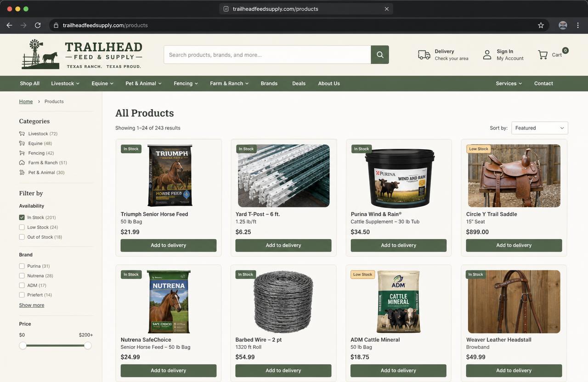Image resolution: width=588 pixels, height=382 pixels.
Task: Click Show more under Brand
Action: tap(32, 305)
